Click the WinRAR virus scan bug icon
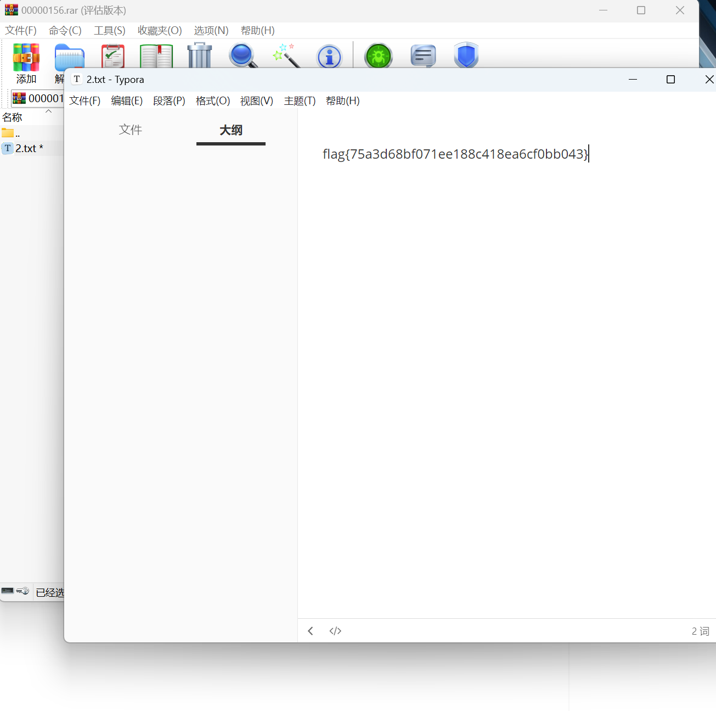 pyautogui.click(x=379, y=56)
